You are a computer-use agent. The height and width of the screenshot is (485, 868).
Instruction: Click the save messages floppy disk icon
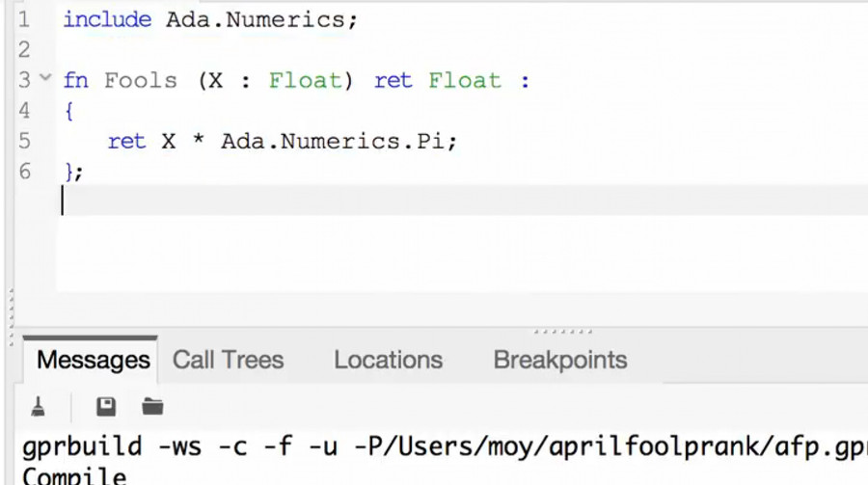click(106, 407)
